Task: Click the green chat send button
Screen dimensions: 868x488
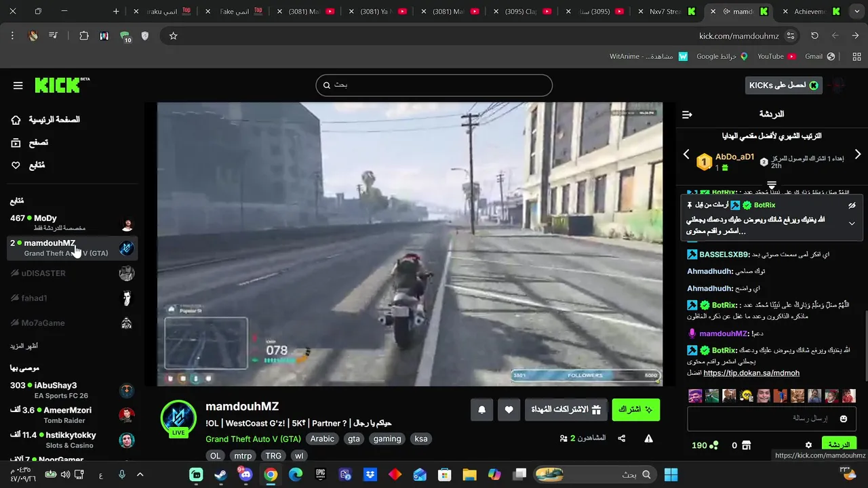Action: coord(839,444)
